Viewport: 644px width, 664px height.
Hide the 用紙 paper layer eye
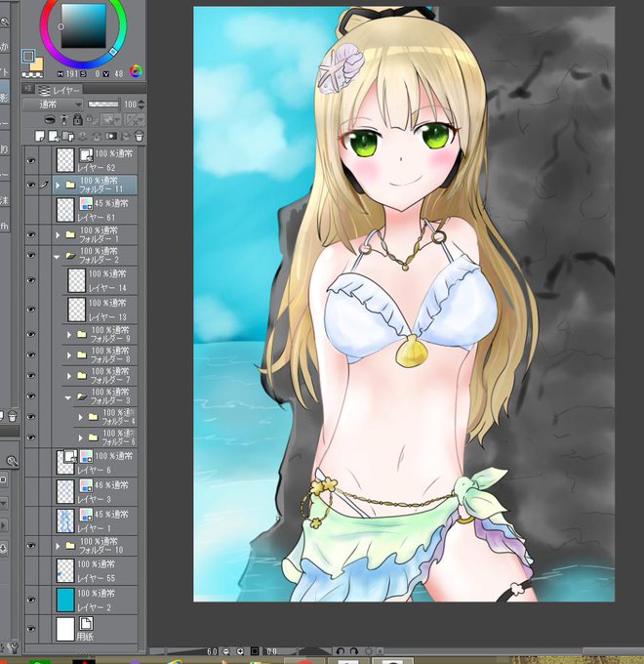click(31, 629)
